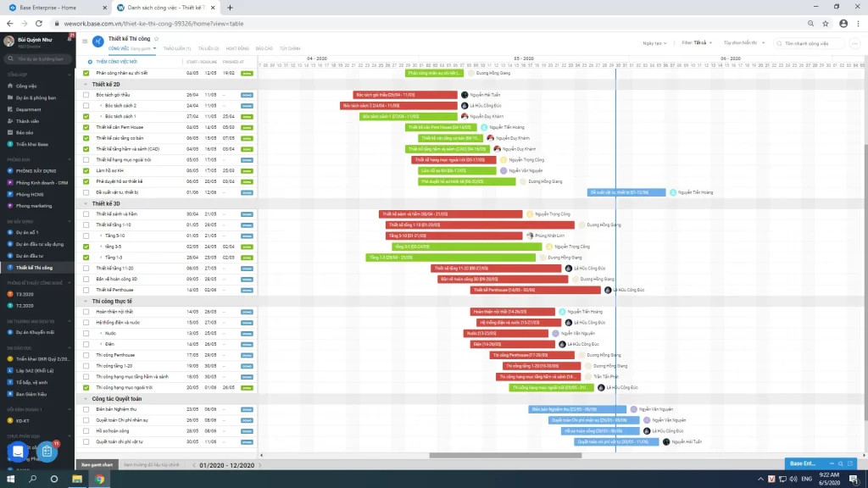
Task: Uncheck the Làm hồ sơ KH task
Action: click(86, 170)
